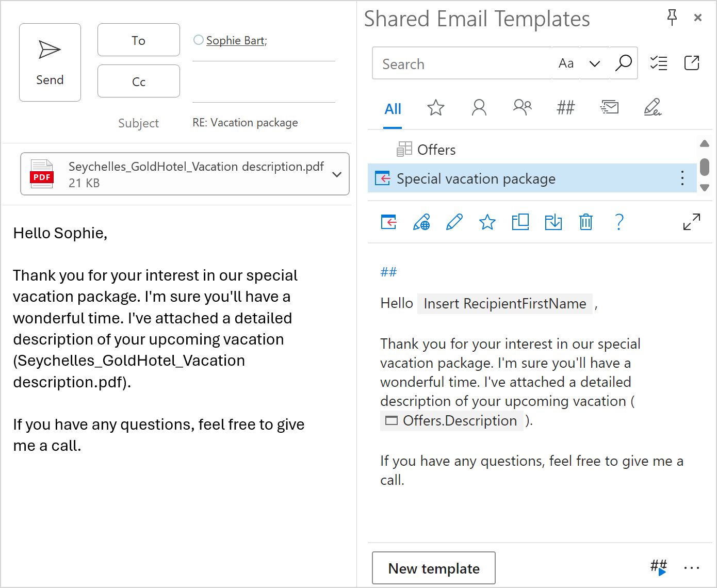Switch to the team templates tab

coord(523,107)
